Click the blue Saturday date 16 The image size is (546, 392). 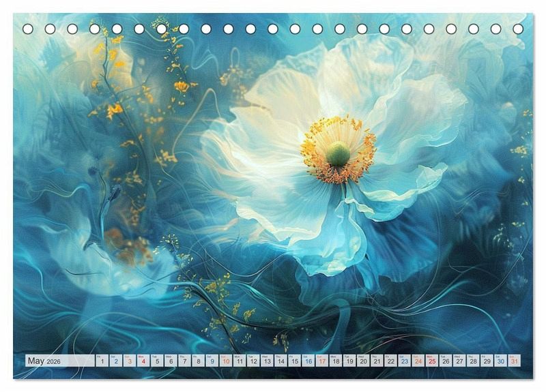click(x=308, y=361)
